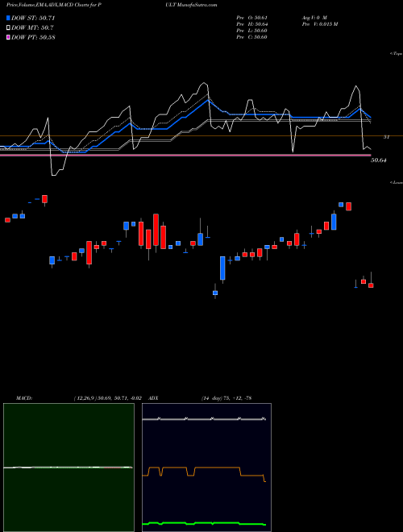Click the 51 axis level label
Screen dimensions: 403x532
(x=386, y=137)
